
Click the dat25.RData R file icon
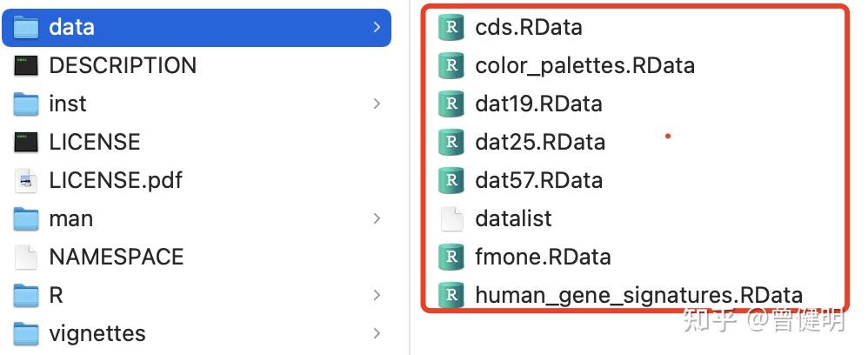[451, 142]
